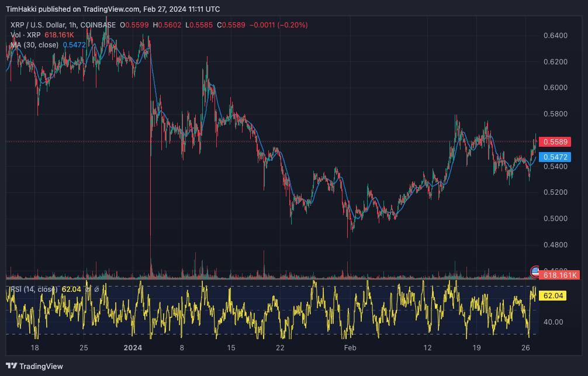Click the 26 date on the time axis

(x=525, y=348)
